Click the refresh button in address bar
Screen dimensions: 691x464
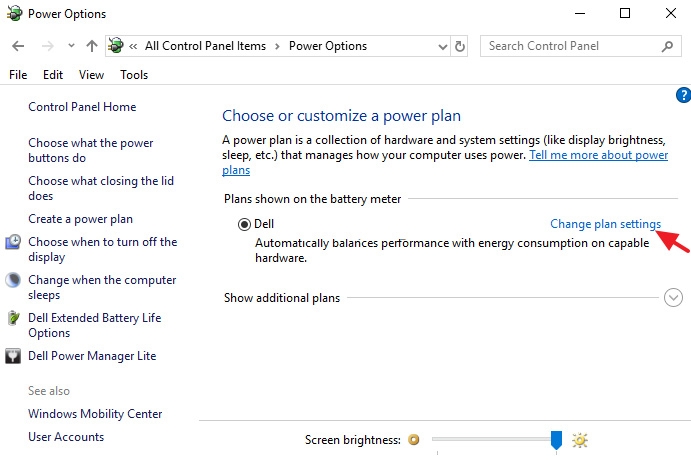460,46
